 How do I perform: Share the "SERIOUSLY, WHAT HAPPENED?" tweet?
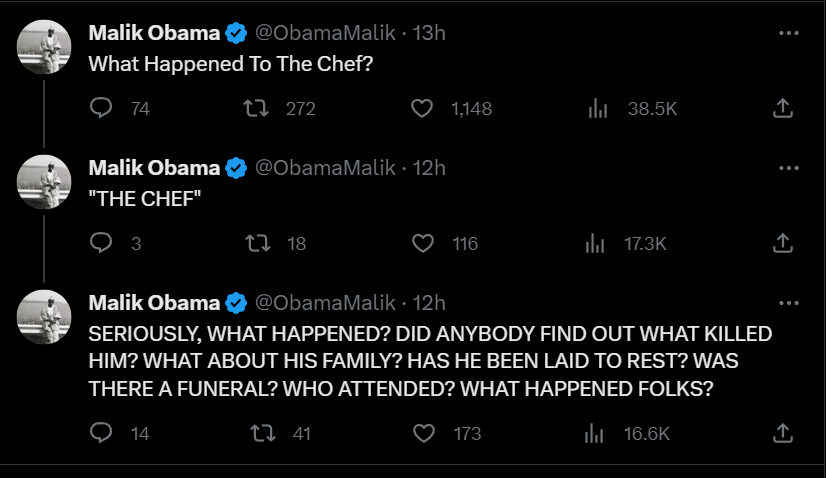(784, 433)
